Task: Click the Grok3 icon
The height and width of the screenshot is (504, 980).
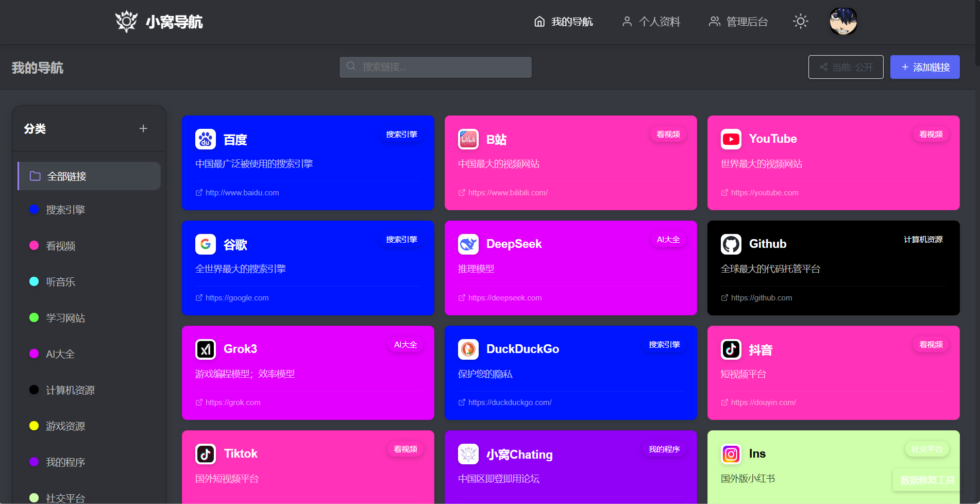Action: point(206,349)
